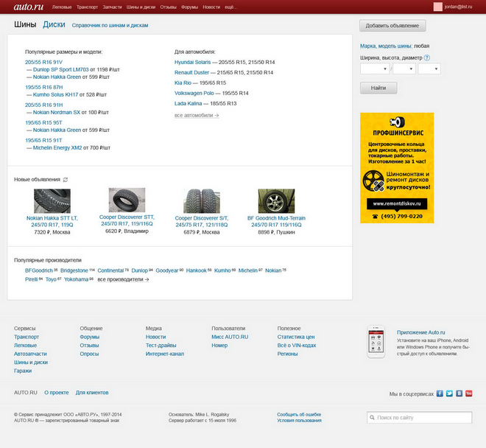Open Nokian Nordman SX link

(x=57, y=112)
